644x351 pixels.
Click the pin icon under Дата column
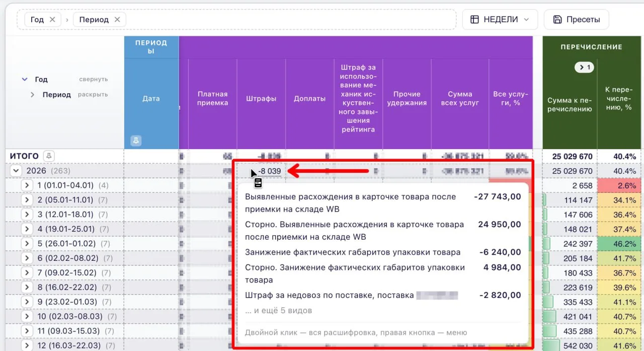click(136, 141)
